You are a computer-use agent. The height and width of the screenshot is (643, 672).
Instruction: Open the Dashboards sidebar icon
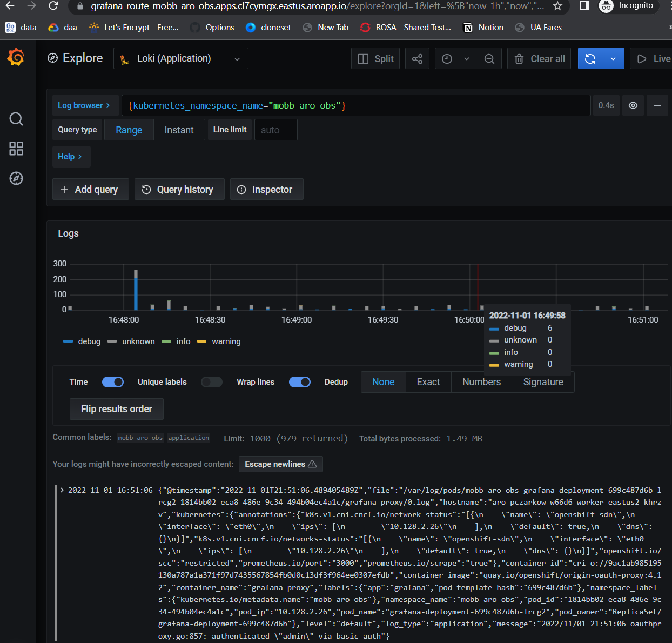[16, 149]
